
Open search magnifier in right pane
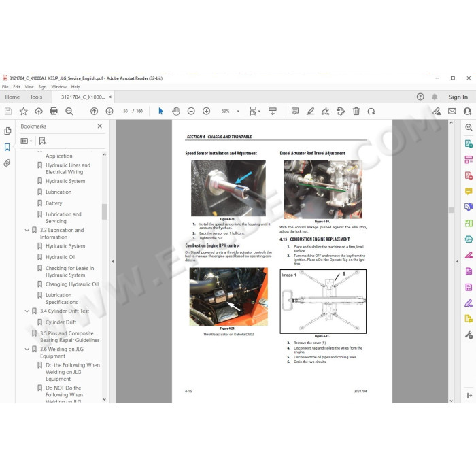pyautogui.click(x=469, y=128)
